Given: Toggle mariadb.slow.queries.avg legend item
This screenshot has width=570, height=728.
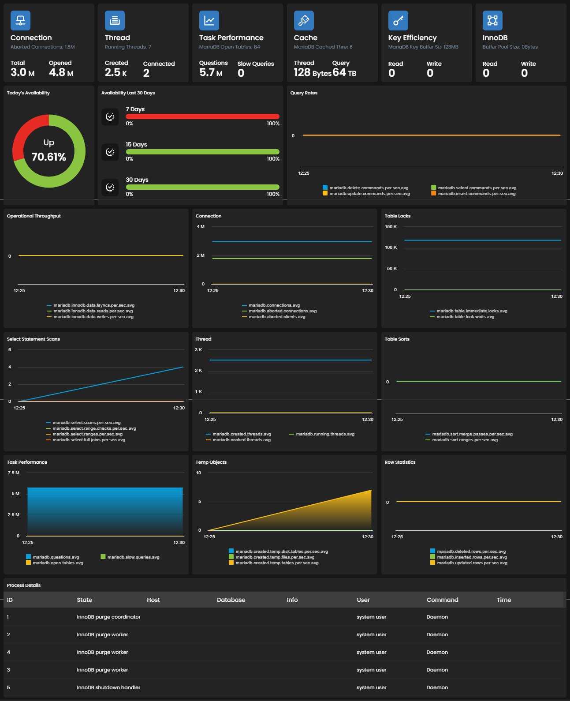Looking at the screenshot, I should (x=130, y=557).
